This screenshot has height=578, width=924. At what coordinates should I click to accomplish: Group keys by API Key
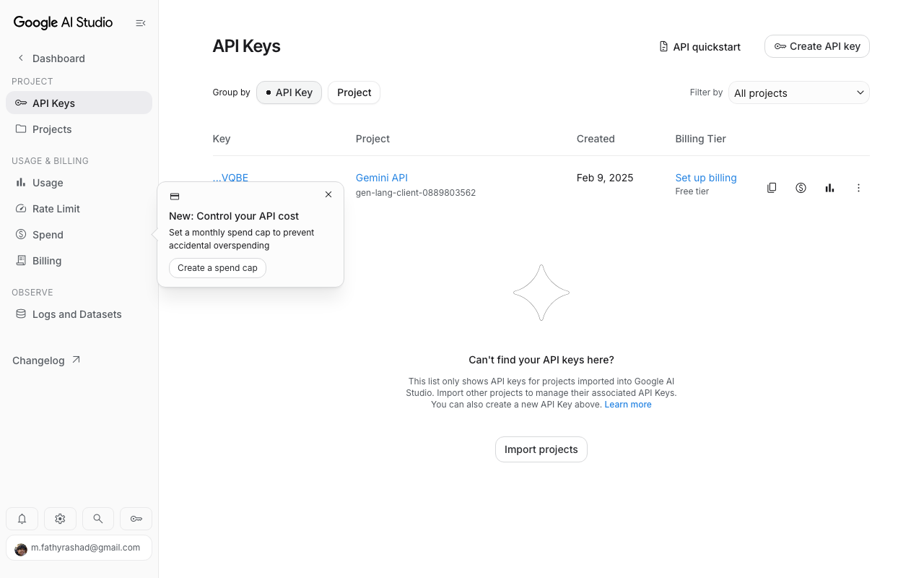tap(289, 92)
